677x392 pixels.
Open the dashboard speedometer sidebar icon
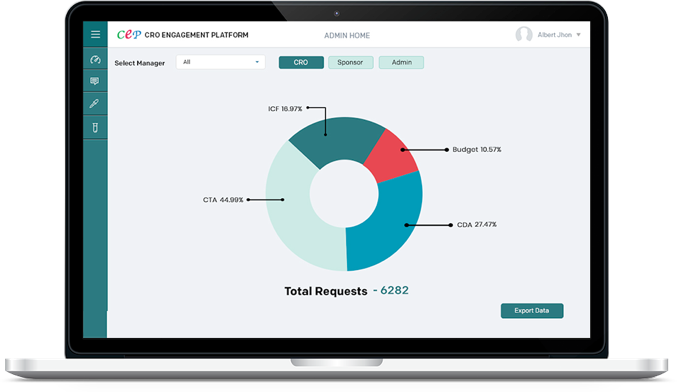95,60
